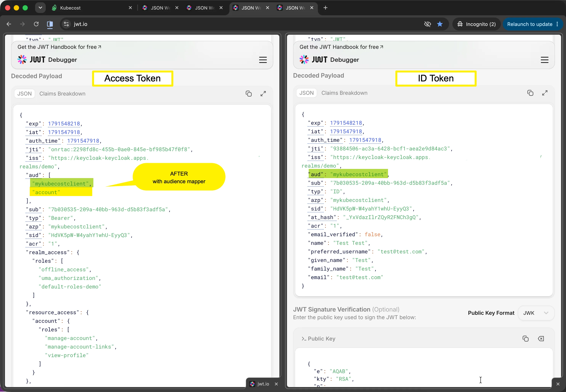This screenshot has height=392, width=566.
Task: Expand decoded payload in Access Token pane
Action: coord(263,94)
